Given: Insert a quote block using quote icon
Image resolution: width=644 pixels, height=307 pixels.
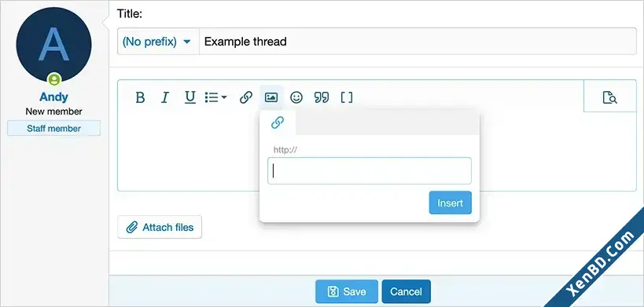Looking at the screenshot, I should (321, 97).
